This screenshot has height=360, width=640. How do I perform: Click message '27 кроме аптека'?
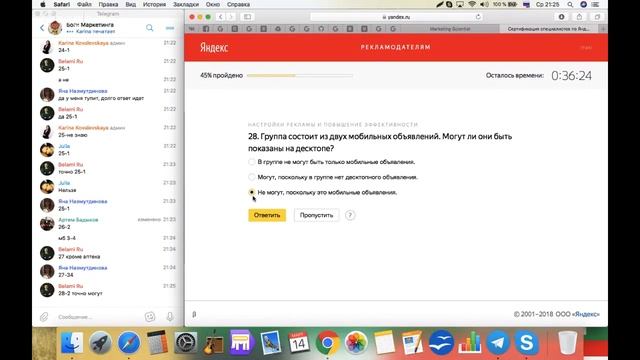(79, 257)
